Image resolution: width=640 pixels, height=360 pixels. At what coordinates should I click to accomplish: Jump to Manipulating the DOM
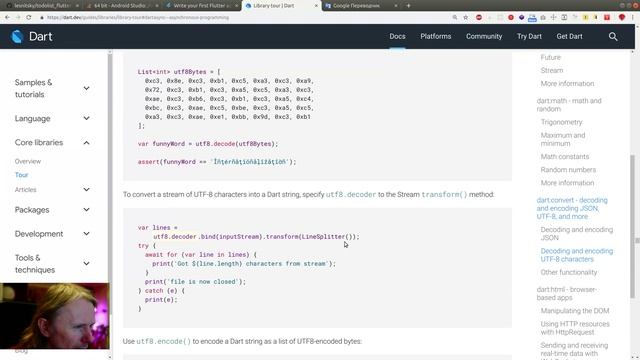[575, 311]
